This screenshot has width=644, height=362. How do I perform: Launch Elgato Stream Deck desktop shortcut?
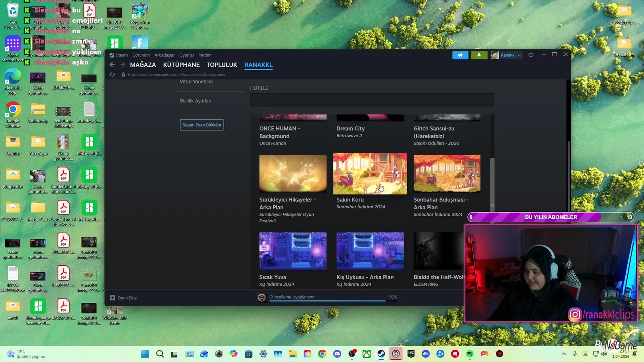coord(13,49)
